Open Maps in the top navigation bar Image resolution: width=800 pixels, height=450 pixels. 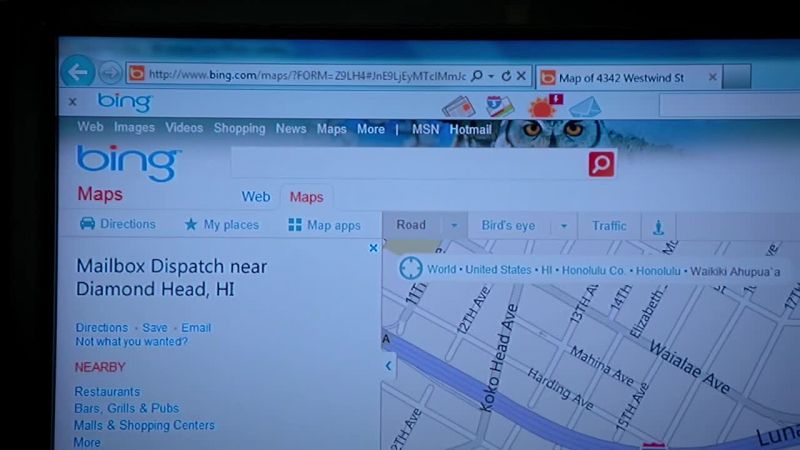[332, 129]
